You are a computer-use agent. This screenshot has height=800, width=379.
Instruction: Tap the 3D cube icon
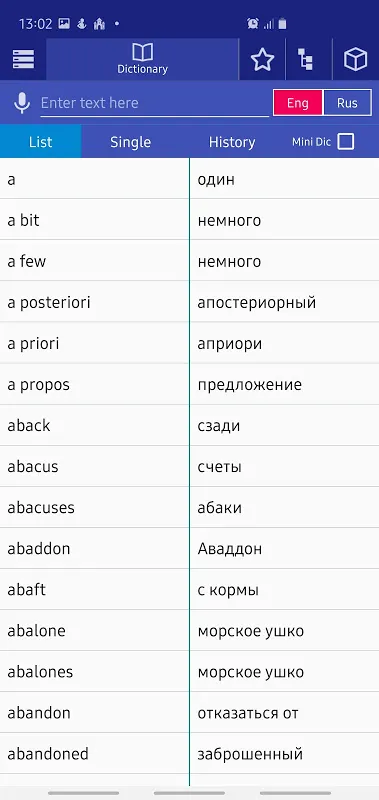coord(356,60)
